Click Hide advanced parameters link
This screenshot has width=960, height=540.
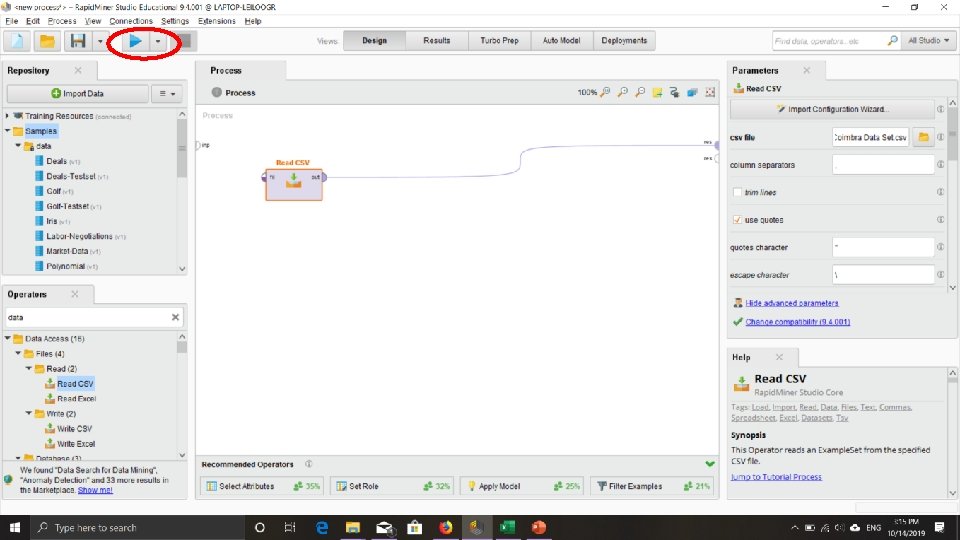pyautogui.click(x=792, y=303)
